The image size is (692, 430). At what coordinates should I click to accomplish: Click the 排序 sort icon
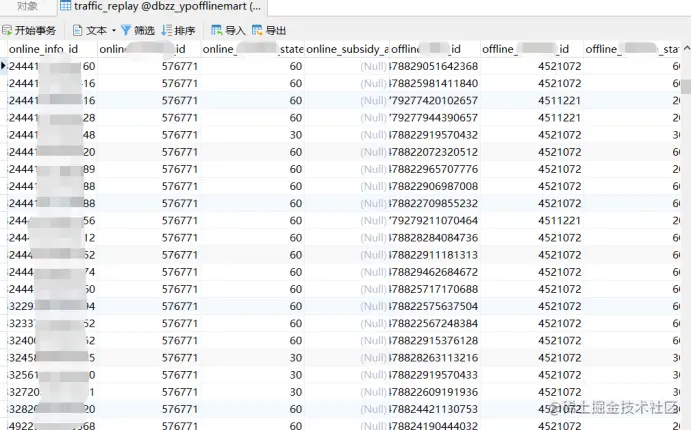point(166,30)
